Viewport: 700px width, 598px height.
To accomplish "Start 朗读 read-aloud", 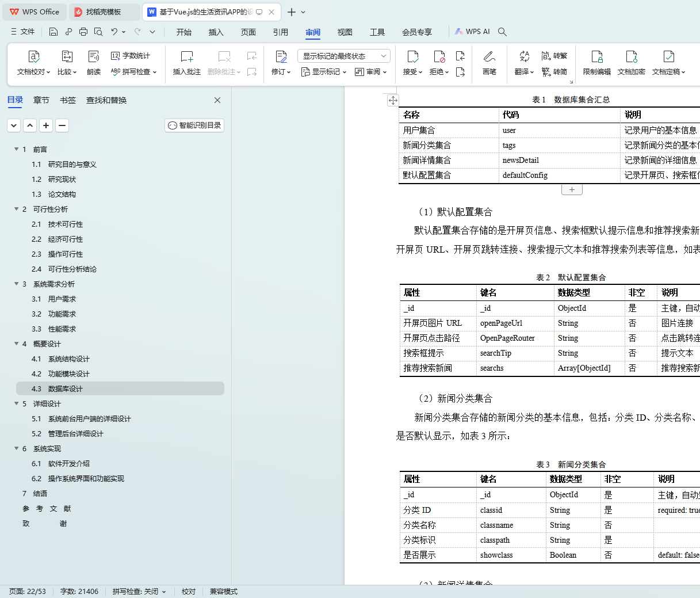I will [x=94, y=63].
